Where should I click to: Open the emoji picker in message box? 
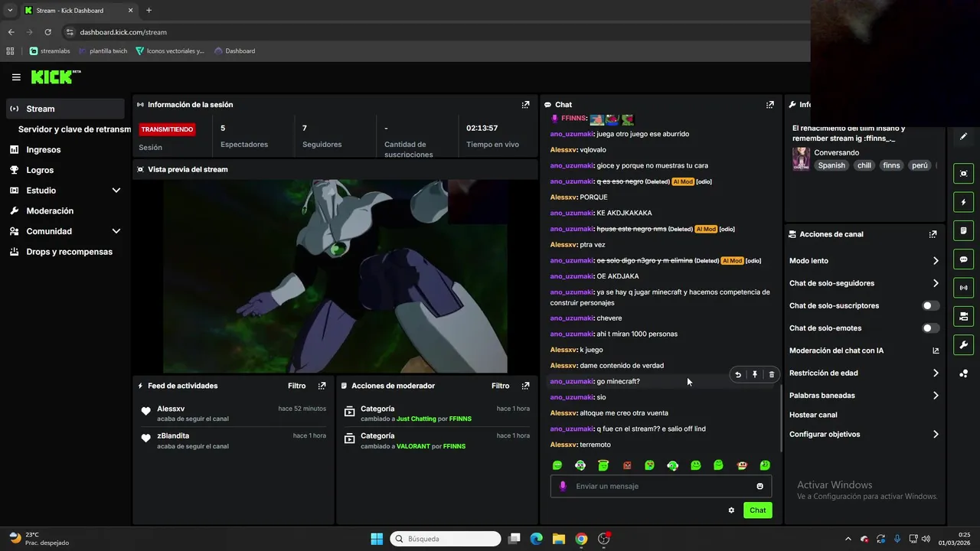point(759,486)
